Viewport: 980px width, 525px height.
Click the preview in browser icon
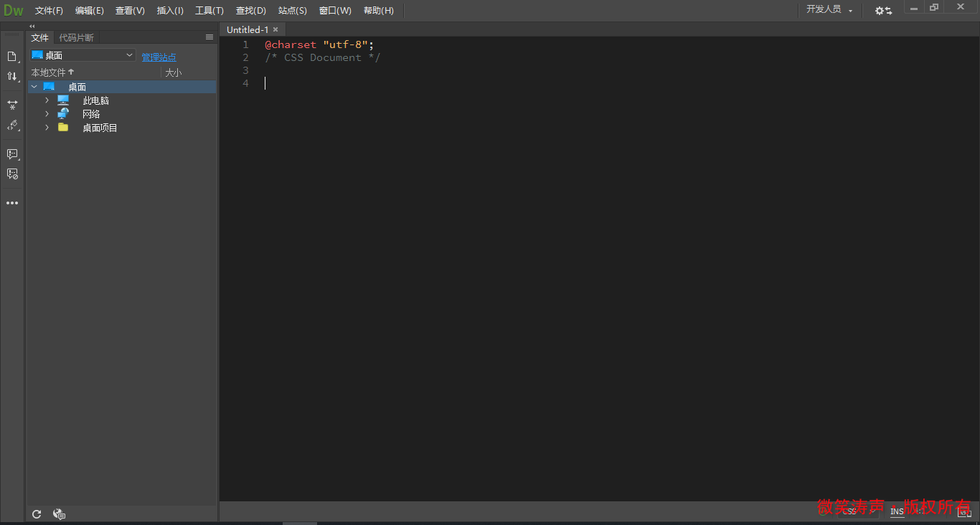964,512
